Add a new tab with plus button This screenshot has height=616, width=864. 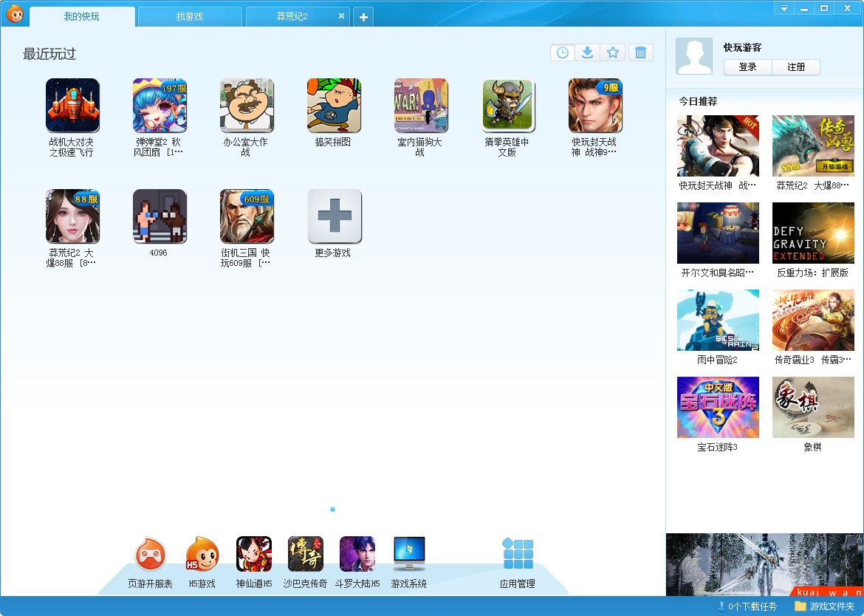coord(363,17)
